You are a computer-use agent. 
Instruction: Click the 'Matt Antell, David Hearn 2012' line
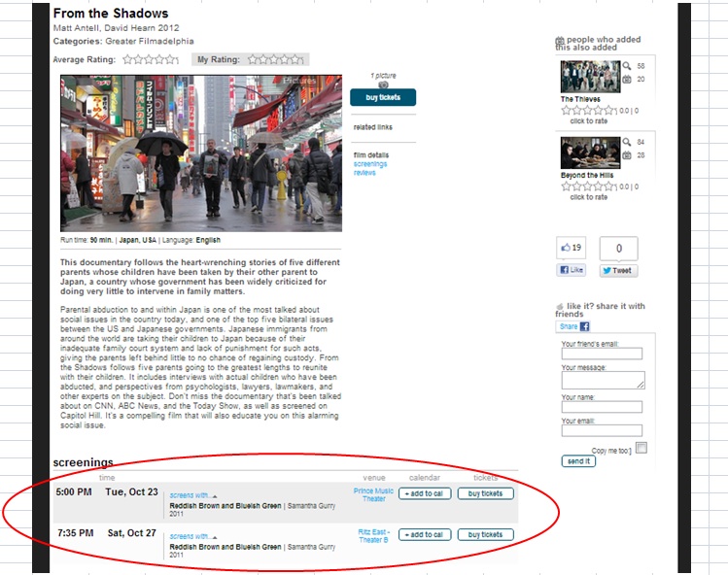pos(116,28)
